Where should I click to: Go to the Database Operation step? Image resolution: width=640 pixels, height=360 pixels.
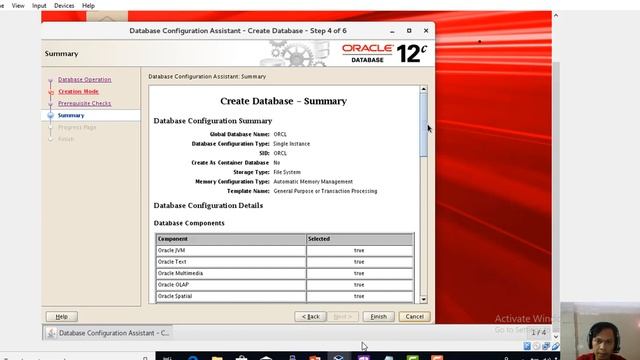pos(84,80)
